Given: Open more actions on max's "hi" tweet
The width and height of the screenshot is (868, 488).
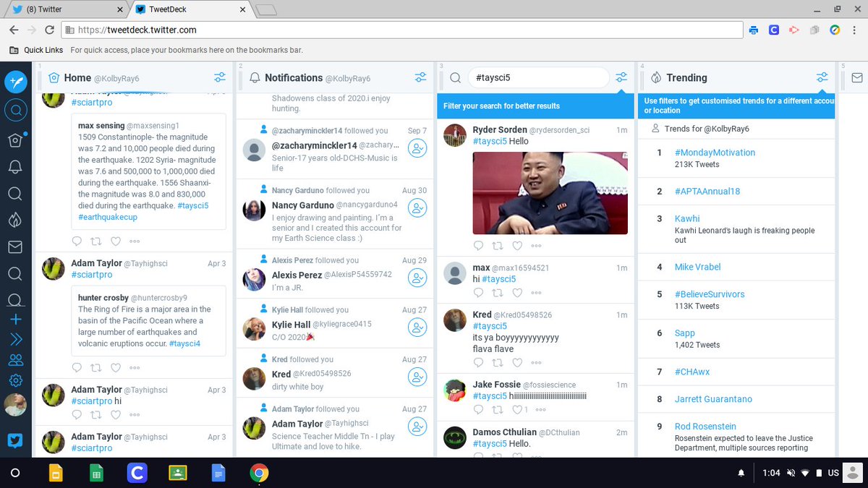Looking at the screenshot, I should (x=536, y=293).
